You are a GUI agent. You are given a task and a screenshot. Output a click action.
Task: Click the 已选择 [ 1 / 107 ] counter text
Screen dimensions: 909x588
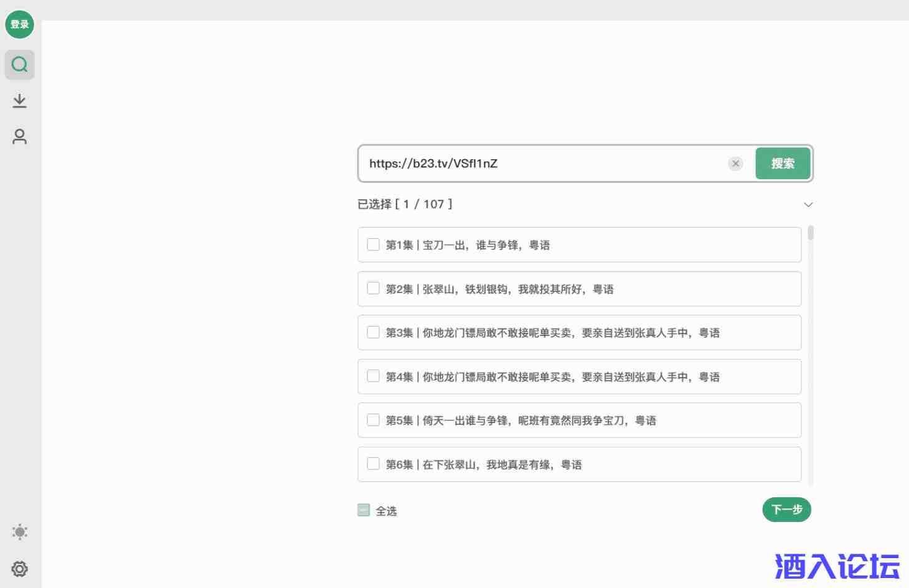[x=405, y=204]
